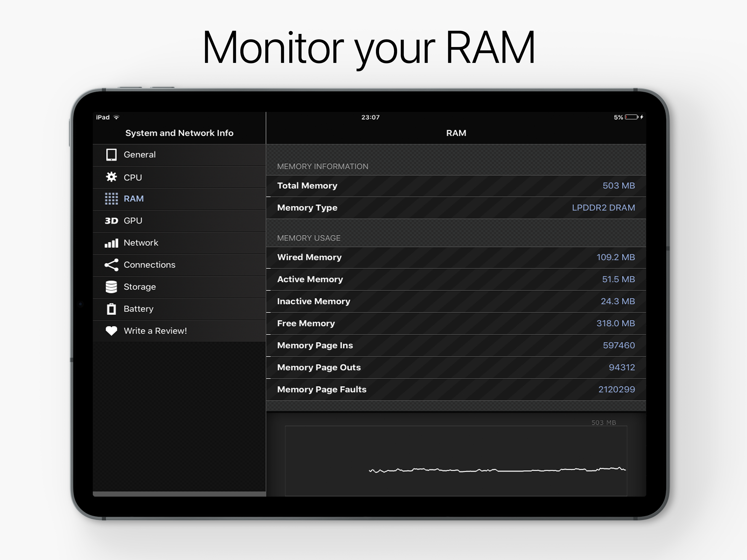Image resolution: width=747 pixels, height=560 pixels.
Task: Click the CPU gear icon
Action: 111,177
